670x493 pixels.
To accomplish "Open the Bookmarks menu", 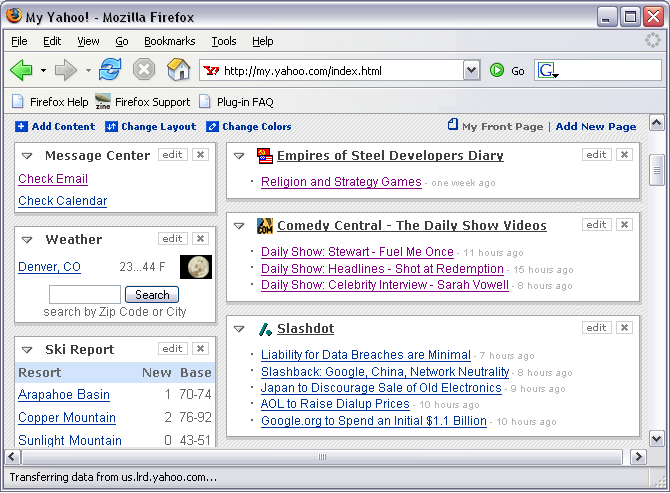I will 170,41.
